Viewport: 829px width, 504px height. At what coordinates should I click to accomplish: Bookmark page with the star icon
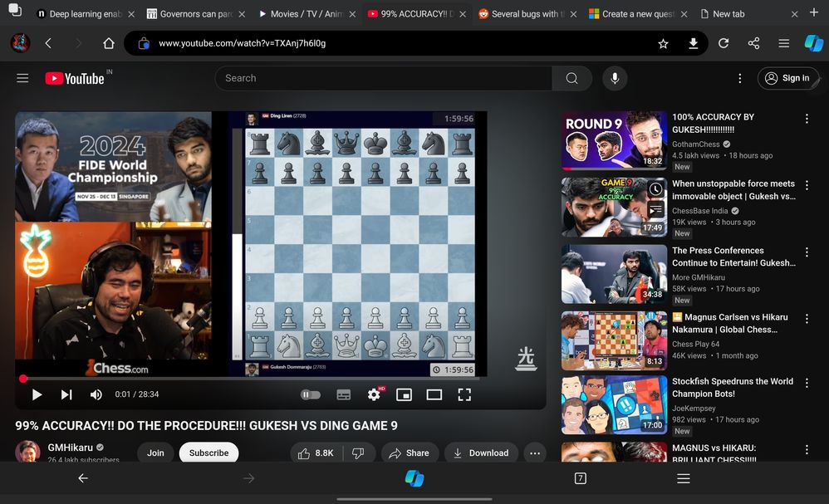pyautogui.click(x=663, y=43)
